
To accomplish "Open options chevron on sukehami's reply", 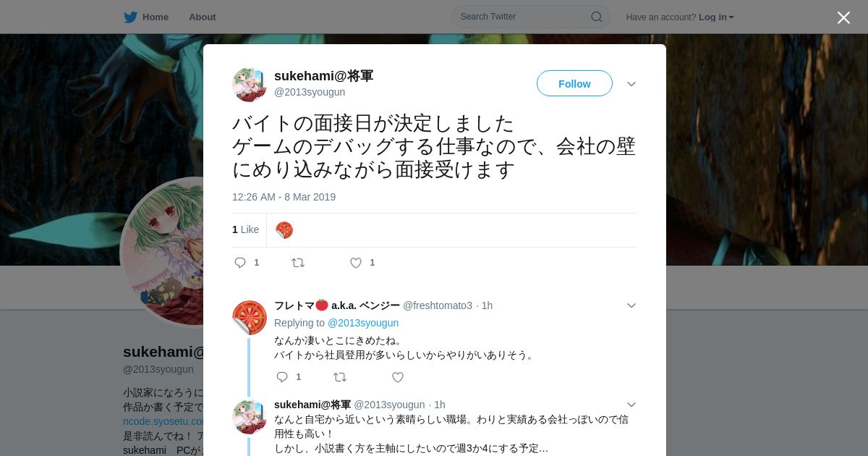I will tap(631, 405).
